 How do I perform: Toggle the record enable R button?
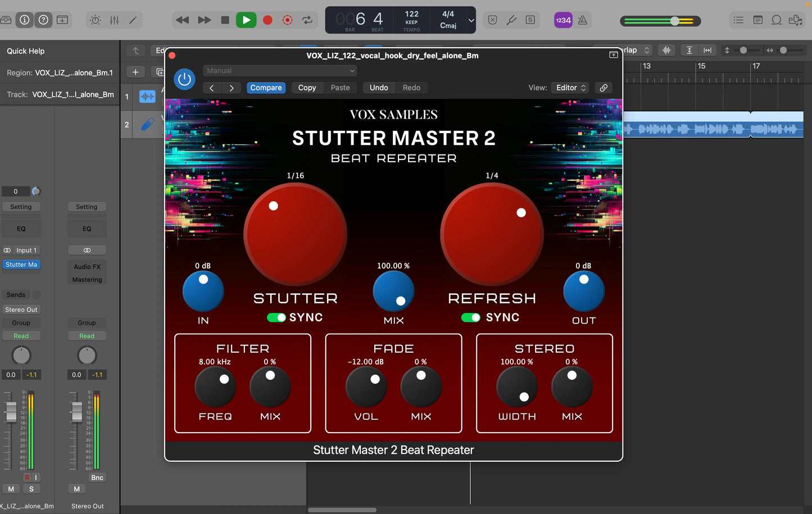[x=26, y=477]
